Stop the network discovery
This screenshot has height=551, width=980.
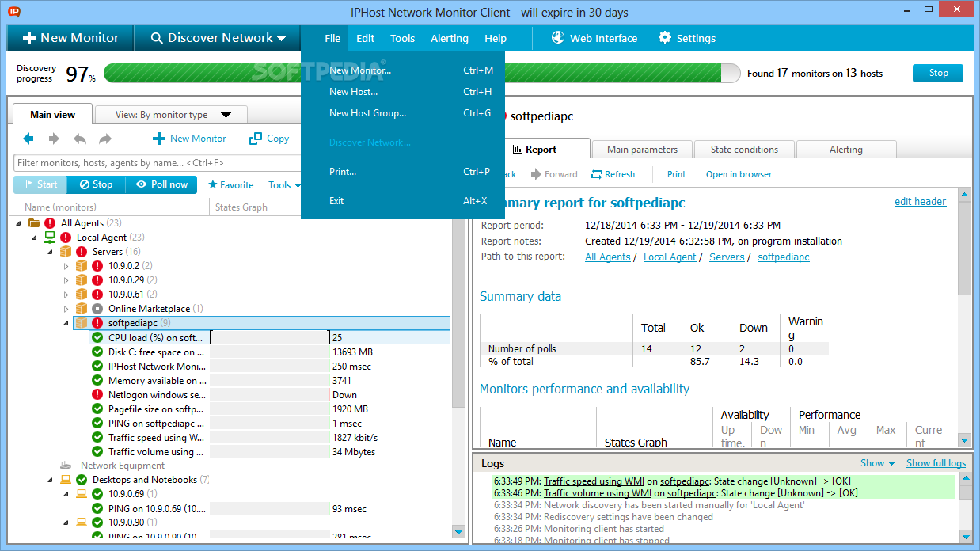(938, 73)
